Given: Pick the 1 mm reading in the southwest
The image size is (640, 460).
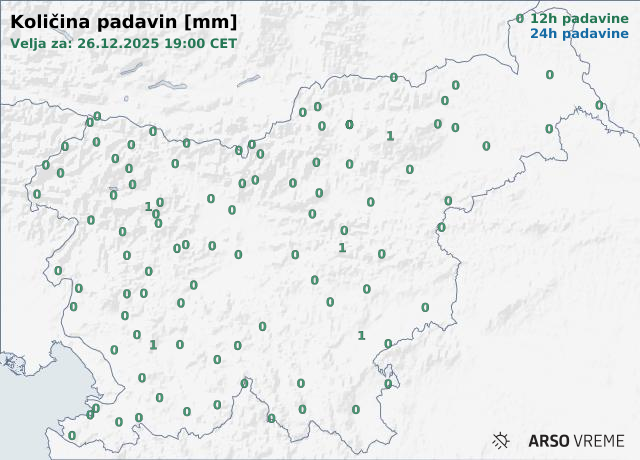Looking at the screenshot, I should (153, 345).
